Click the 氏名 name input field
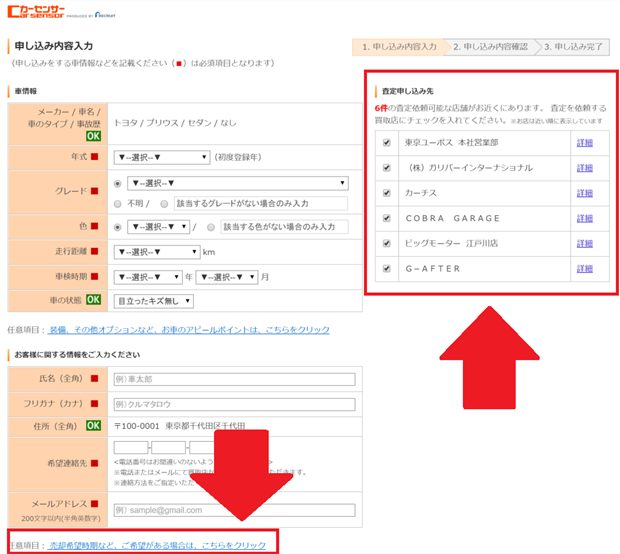 [234, 379]
